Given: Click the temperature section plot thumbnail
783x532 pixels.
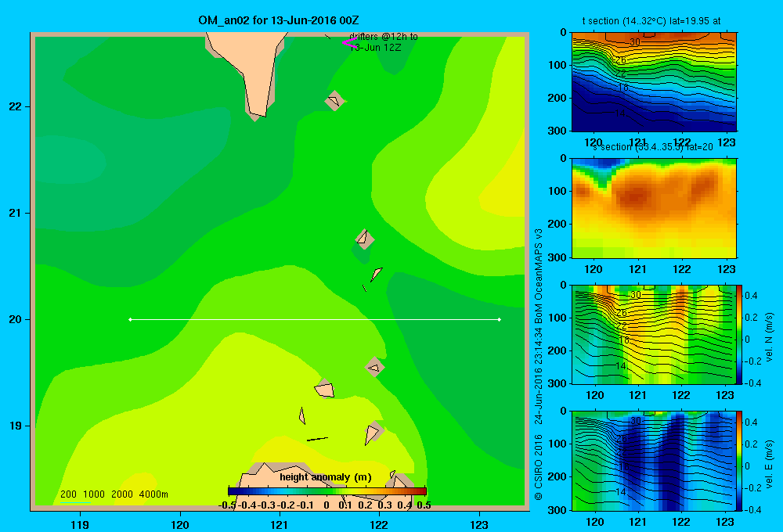Looking at the screenshot, I should [x=654, y=82].
